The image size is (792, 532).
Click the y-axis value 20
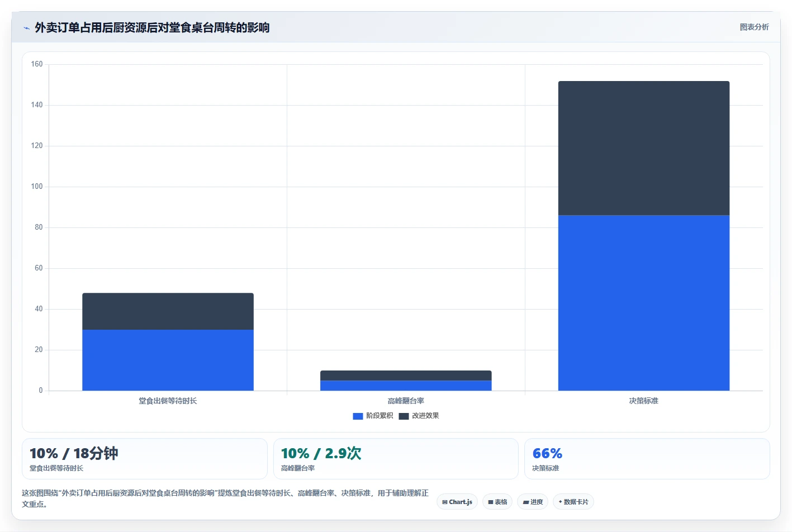(39, 350)
